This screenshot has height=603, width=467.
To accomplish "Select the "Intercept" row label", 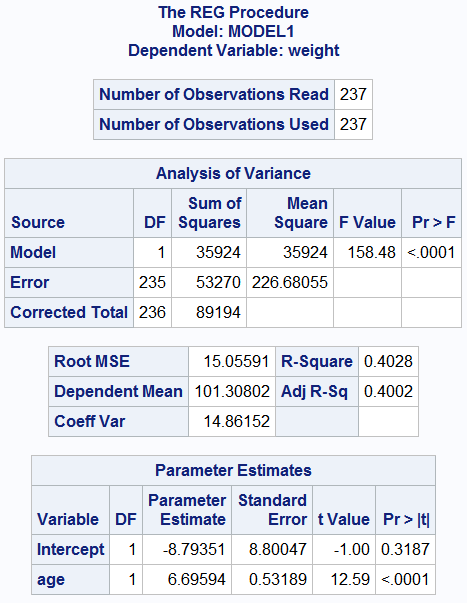I will [70, 550].
